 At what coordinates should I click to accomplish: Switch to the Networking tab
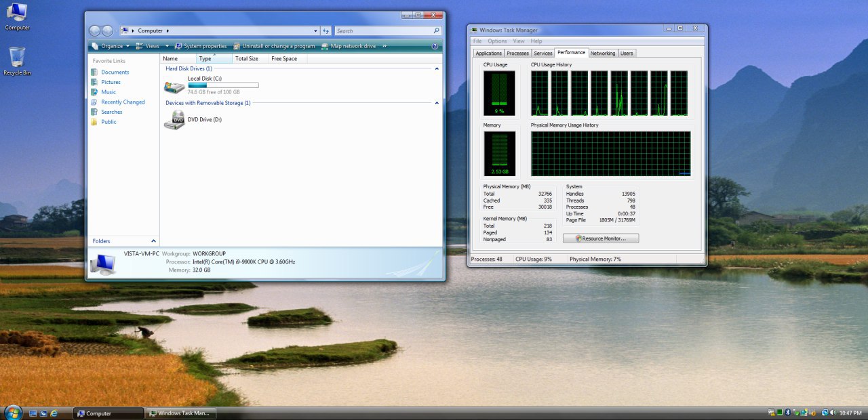point(602,53)
